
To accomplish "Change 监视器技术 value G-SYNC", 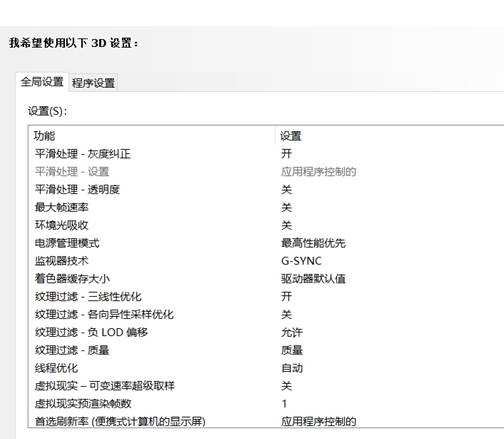I will [301, 261].
